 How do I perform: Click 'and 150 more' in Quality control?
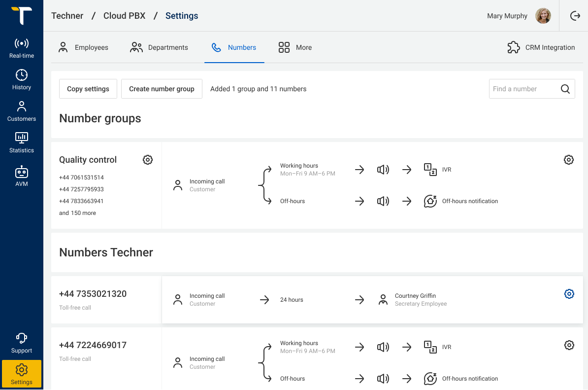click(77, 213)
